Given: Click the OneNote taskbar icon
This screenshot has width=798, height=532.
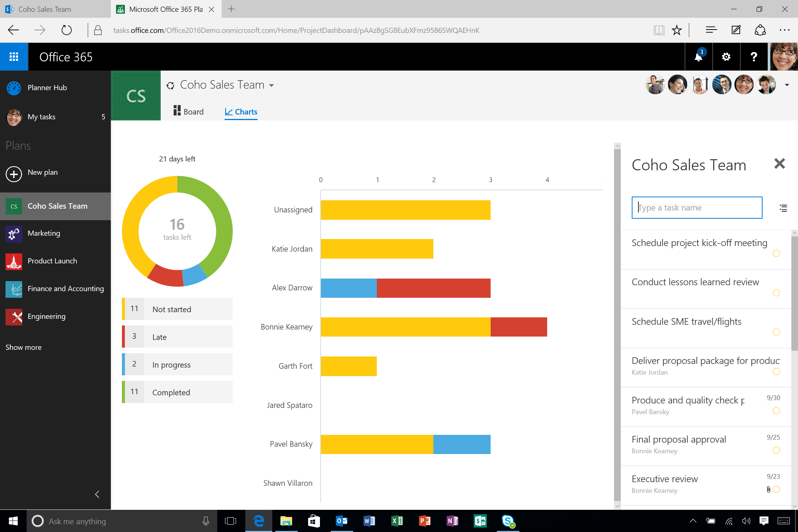Looking at the screenshot, I should (x=453, y=521).
